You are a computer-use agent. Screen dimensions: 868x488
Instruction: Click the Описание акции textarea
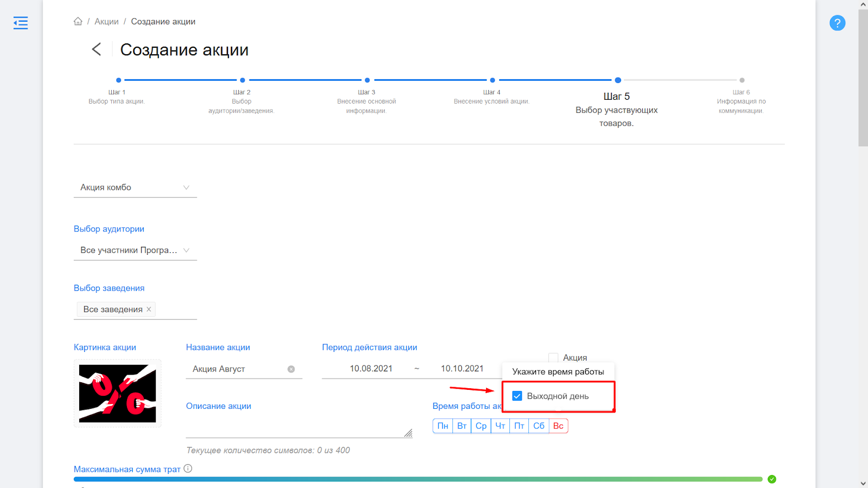(x=299, y=427)
